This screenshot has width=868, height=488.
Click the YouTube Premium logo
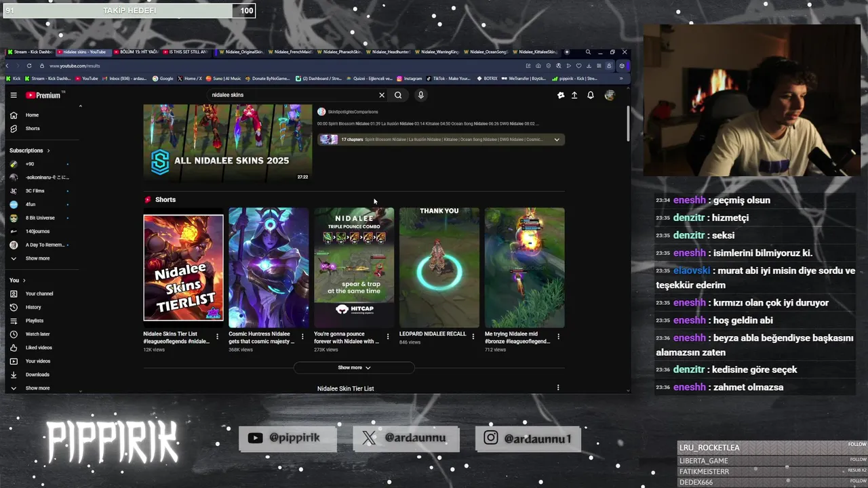coord(43,96)
